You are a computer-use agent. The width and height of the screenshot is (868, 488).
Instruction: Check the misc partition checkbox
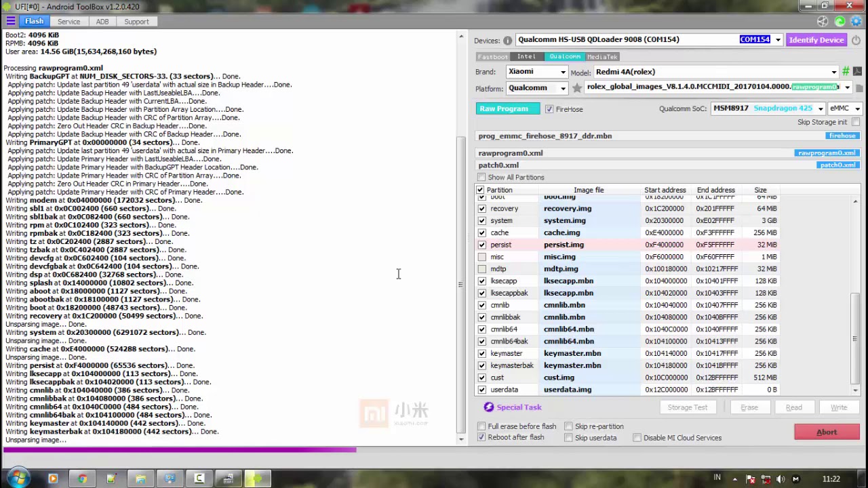pos(482,257)
